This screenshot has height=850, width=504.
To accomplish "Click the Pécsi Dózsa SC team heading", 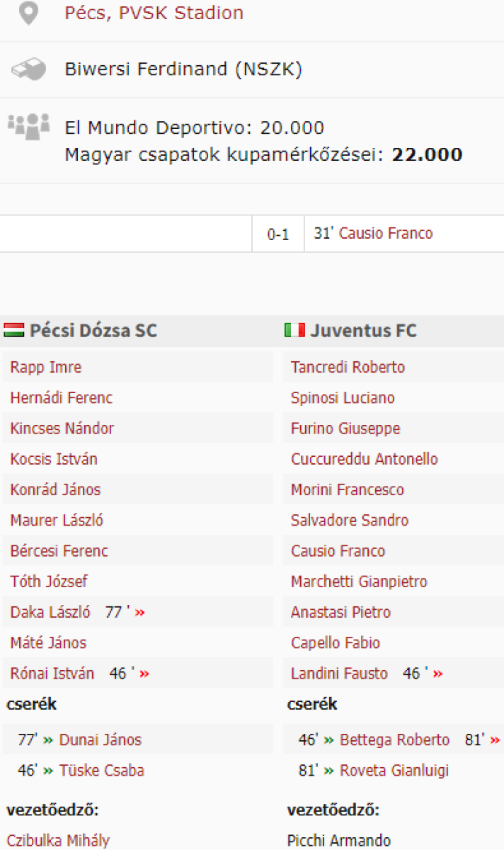I will click(93, 330).
